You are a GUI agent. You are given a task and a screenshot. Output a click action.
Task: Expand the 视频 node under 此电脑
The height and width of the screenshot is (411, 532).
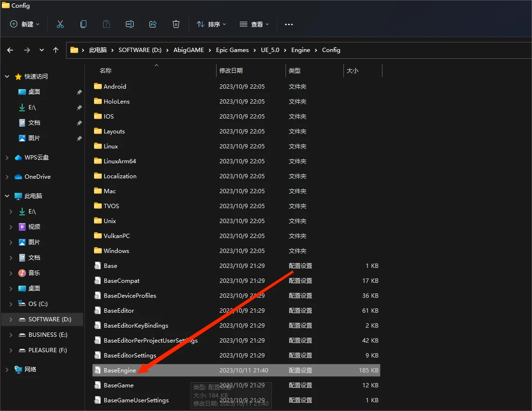tap(11, 227)
